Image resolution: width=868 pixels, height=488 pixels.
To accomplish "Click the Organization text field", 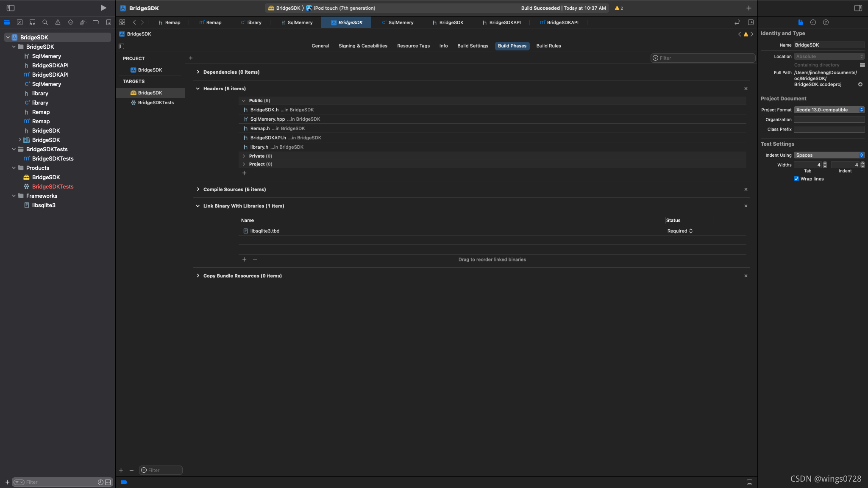I will click(829, 119).
